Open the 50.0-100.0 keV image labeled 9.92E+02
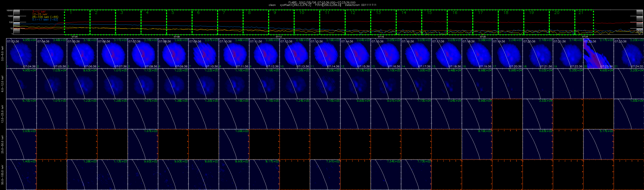 point(143,174)
